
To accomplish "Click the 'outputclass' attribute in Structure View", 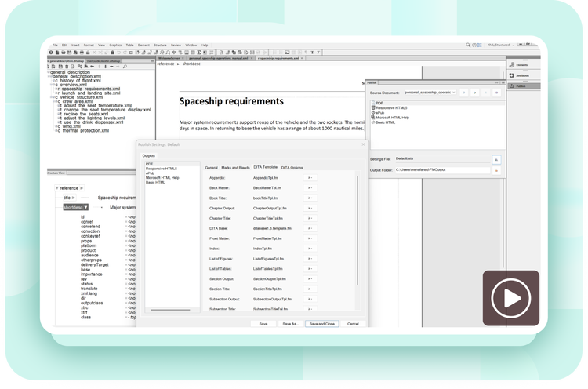I will [x=92, y=303].
